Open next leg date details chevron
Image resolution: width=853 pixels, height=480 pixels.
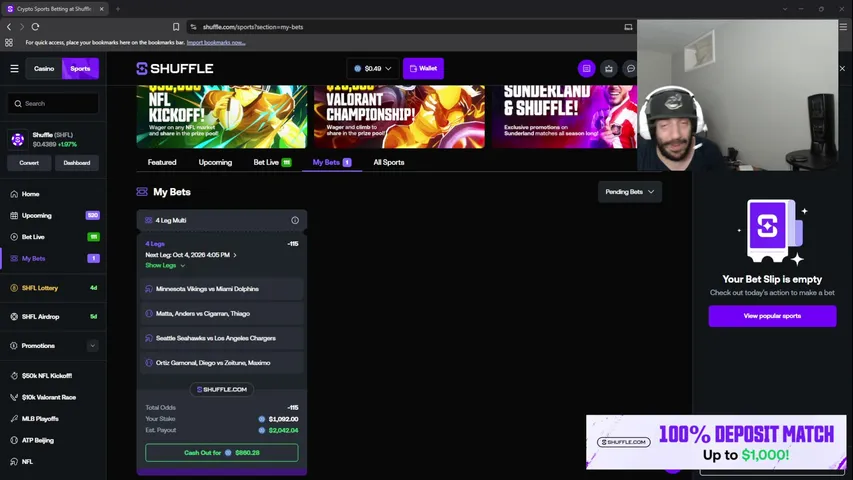[234, 255]
